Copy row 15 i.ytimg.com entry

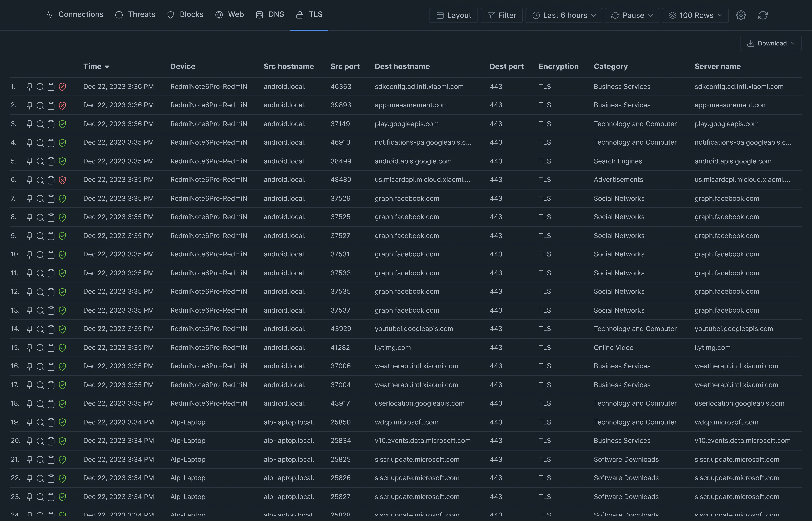coord(51,348)
